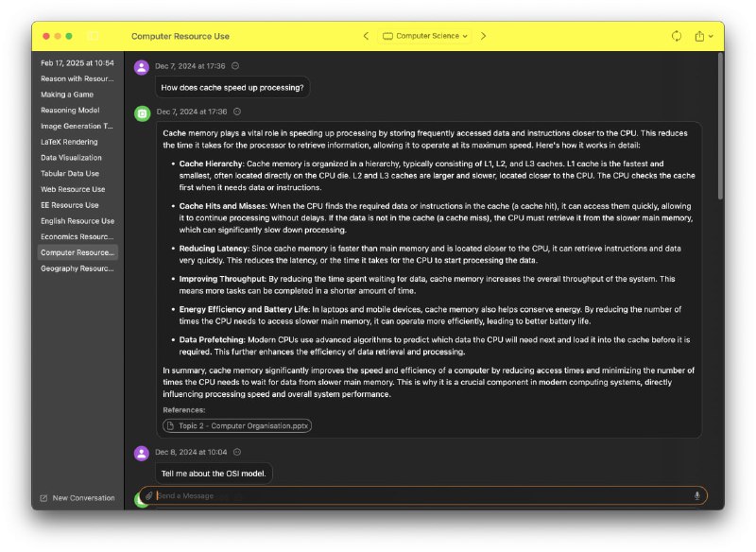
Task: Focus the Send a Message input field
Action: point(416,495)
